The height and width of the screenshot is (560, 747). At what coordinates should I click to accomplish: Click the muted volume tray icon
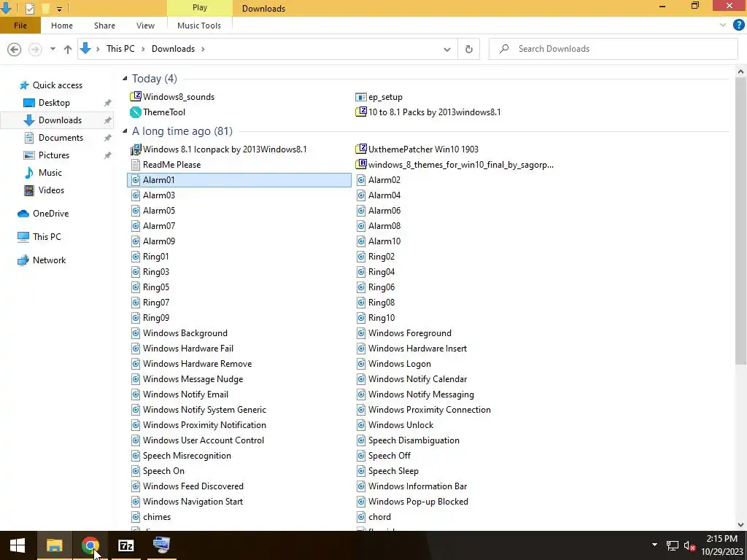pos(689,545)
